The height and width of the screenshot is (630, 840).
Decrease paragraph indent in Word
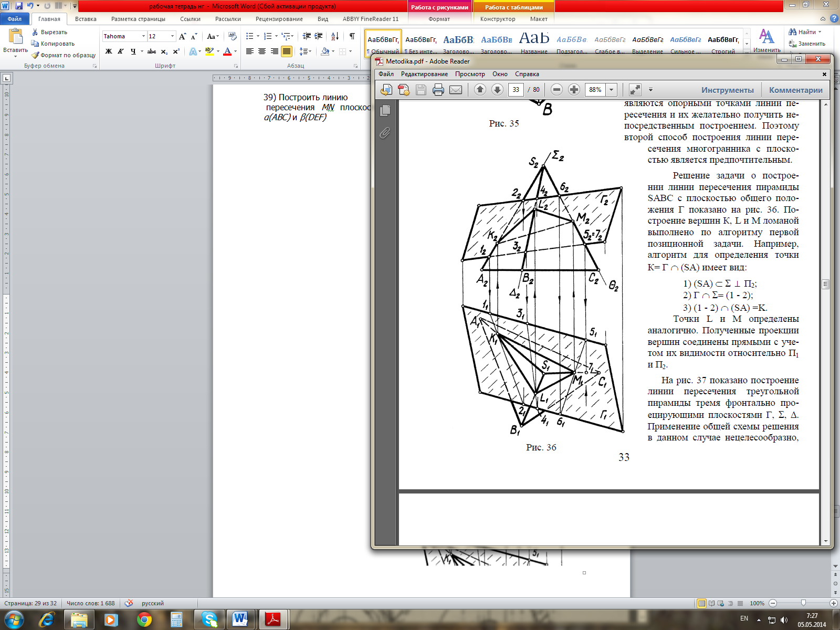(307, 36)
